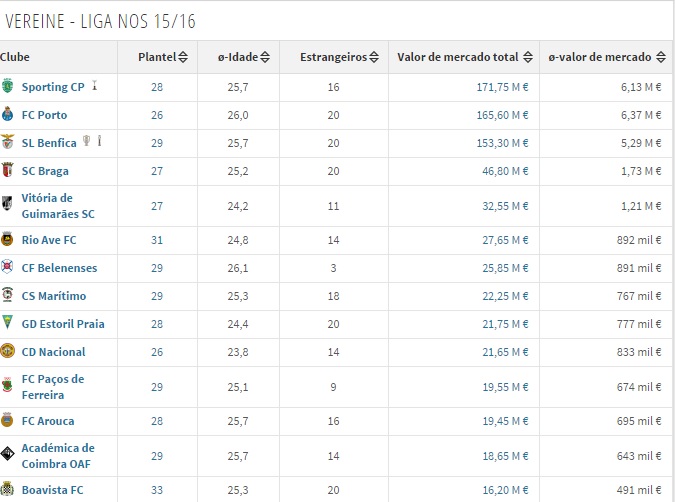Click market value 171,75 M €
Image resolution: width=675 pixels, height=502 pixels.
pos(502,87)
